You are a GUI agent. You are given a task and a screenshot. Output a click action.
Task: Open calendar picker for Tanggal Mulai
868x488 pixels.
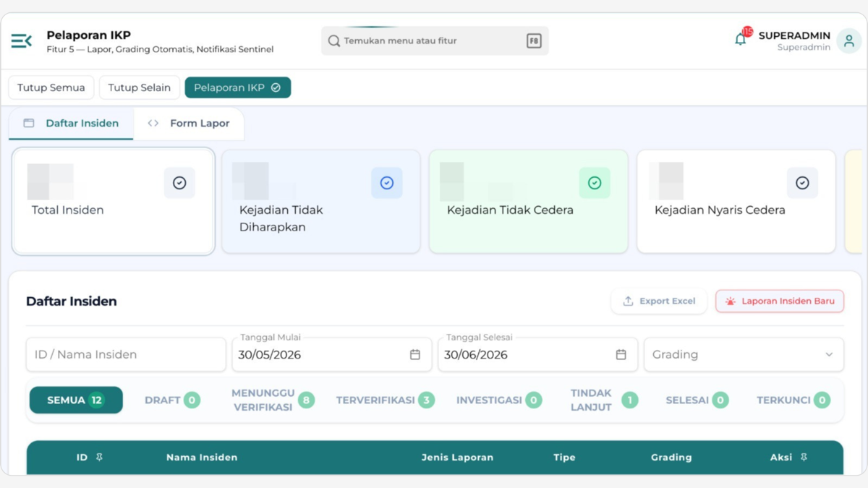point(415,355)
